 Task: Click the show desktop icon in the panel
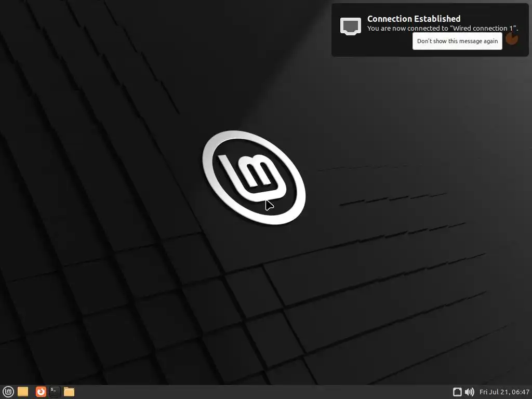[23, 392]
